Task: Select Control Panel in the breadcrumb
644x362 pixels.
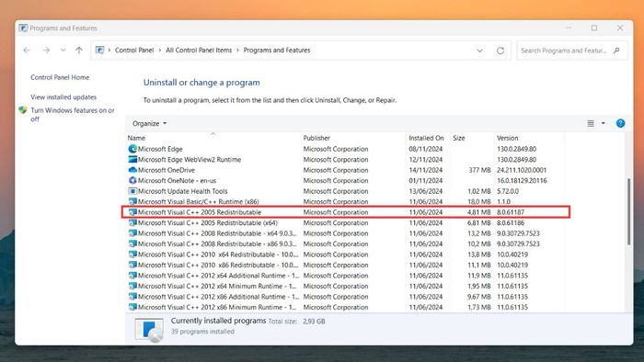Action: point(134,50)
